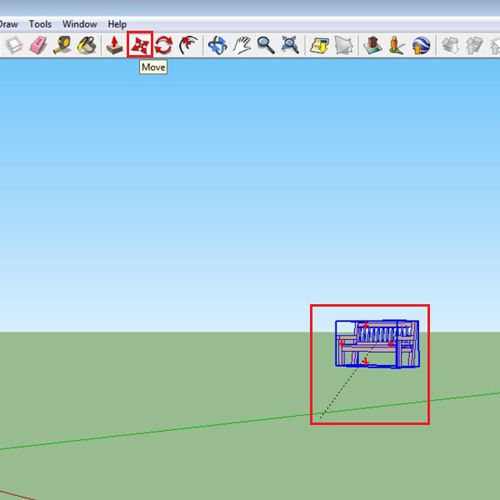Click the building model toolbar icon

372,45
